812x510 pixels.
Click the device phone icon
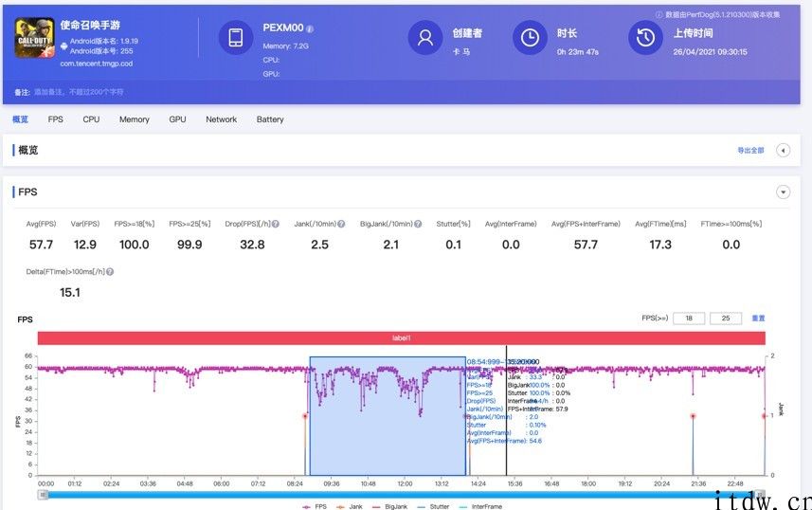tap(236, 37)
